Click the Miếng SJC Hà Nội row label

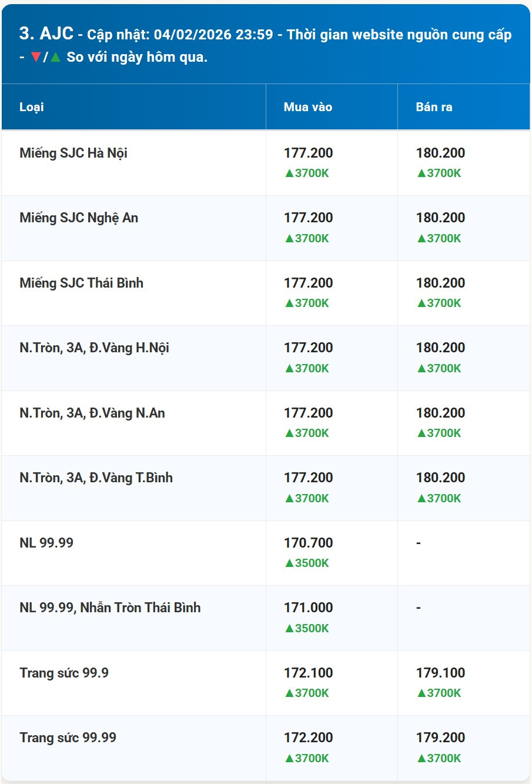(73, 153)
